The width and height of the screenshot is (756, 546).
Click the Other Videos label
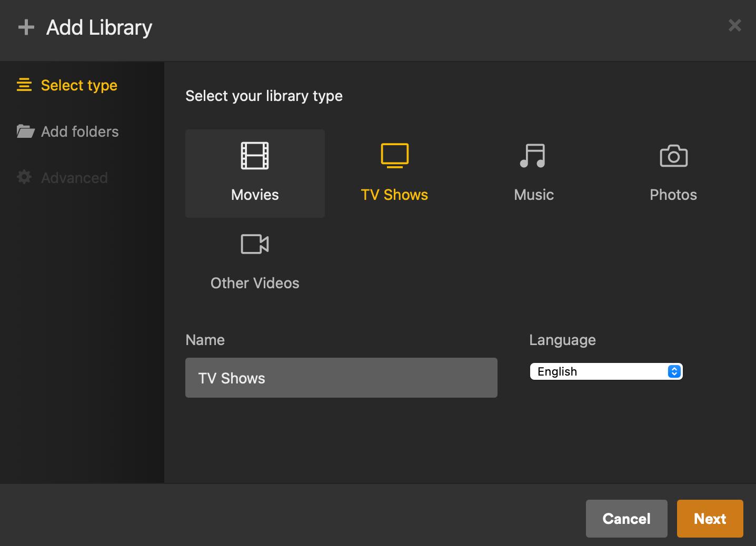tap(255, 283)
